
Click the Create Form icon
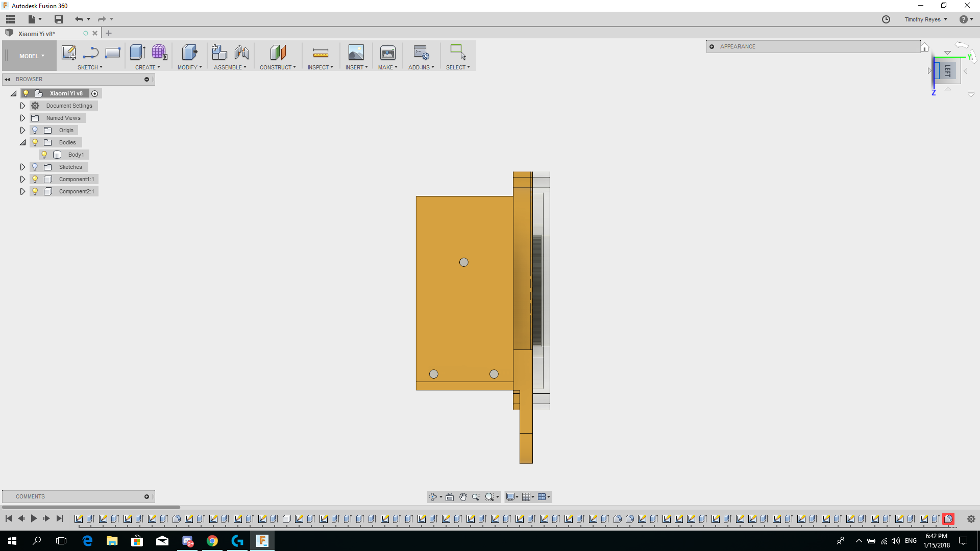[159, 53]
